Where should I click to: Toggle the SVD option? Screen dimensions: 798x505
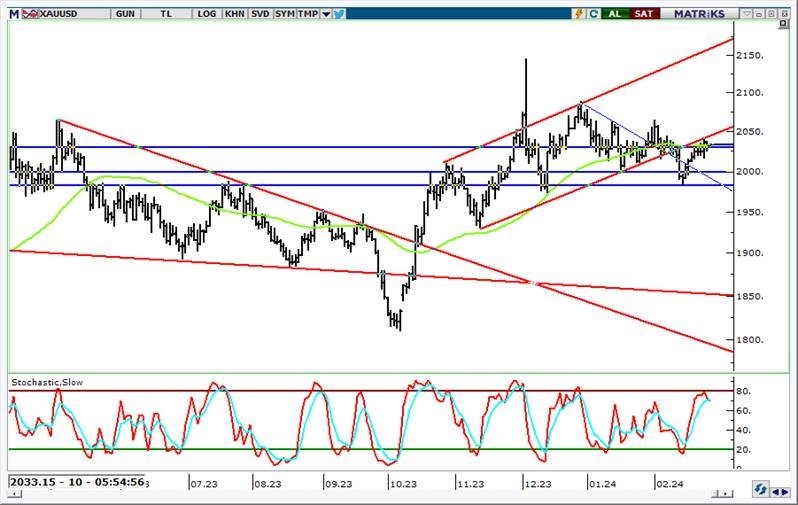click(x=259, y=13)
